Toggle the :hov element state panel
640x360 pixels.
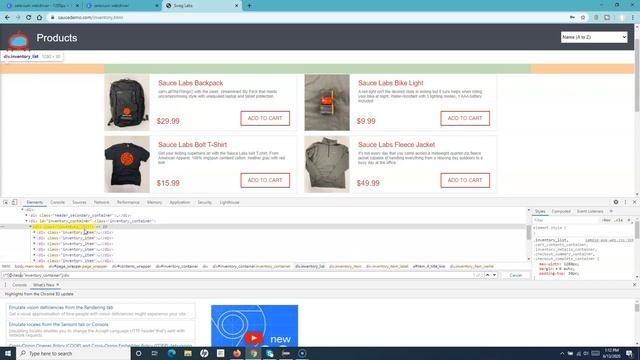tap(607, 220)
